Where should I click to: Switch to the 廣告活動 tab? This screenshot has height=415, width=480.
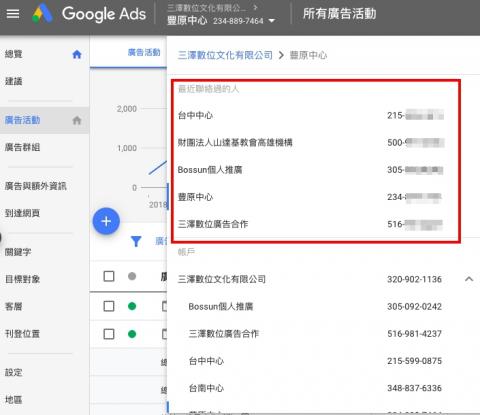[x=144, y=52]
